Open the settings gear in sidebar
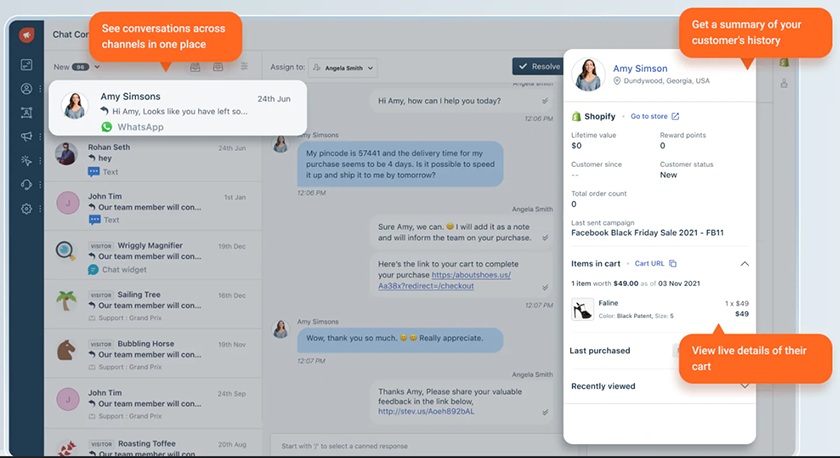The height and width of the screenshot is (458, 840). click(x=26, y=209)
